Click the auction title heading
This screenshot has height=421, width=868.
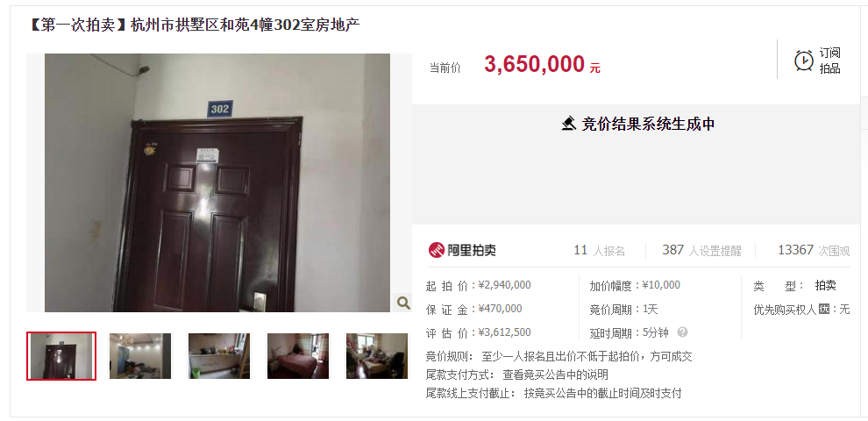[x=193, y=25]
